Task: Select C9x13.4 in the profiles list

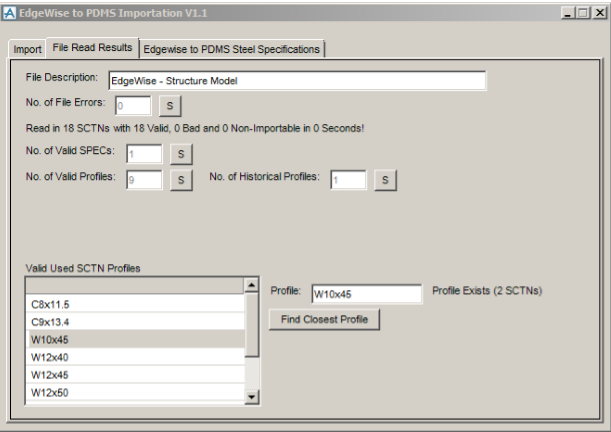Action: click(x=135, y=322)
